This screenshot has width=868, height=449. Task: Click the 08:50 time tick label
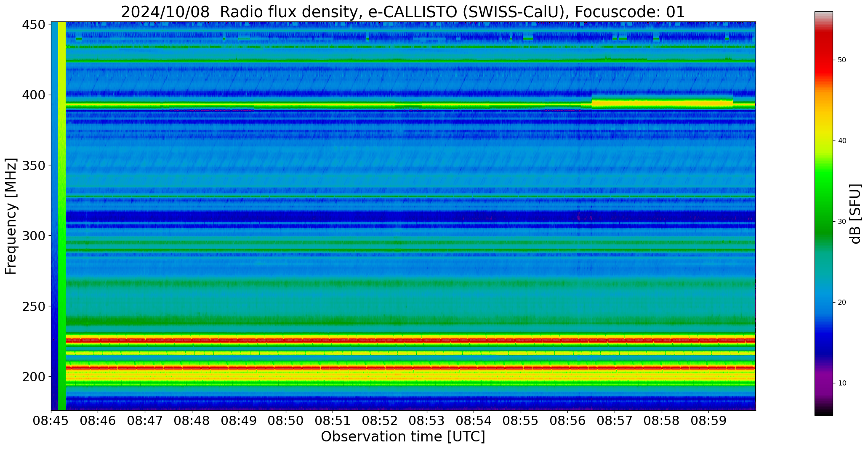[286, 421]
